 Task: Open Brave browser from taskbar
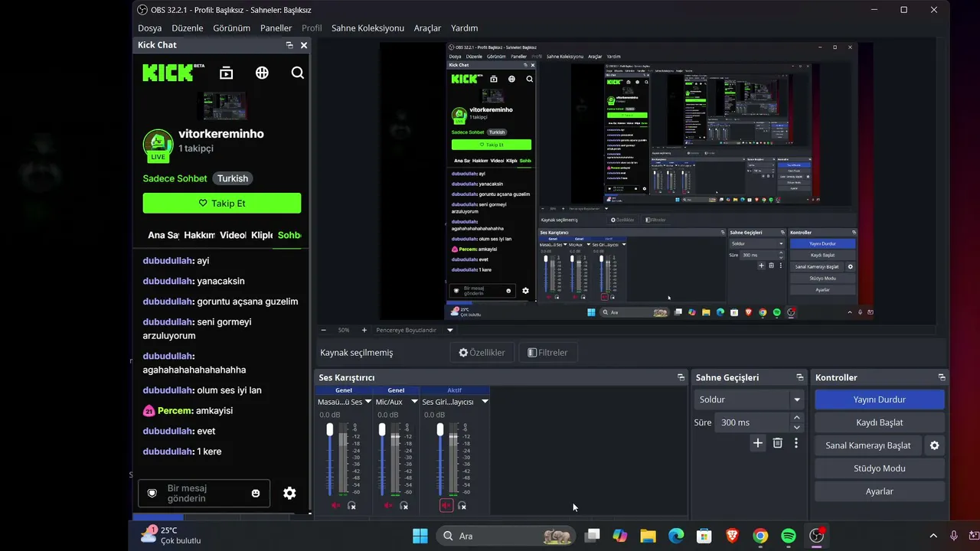[x=732, y=536]
